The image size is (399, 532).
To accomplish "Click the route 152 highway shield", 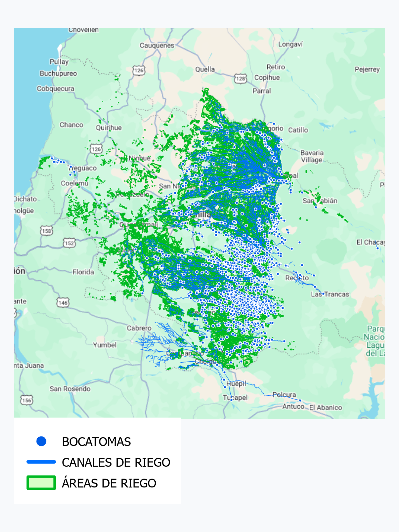I will pyautogui.click(x=69, y=243).
